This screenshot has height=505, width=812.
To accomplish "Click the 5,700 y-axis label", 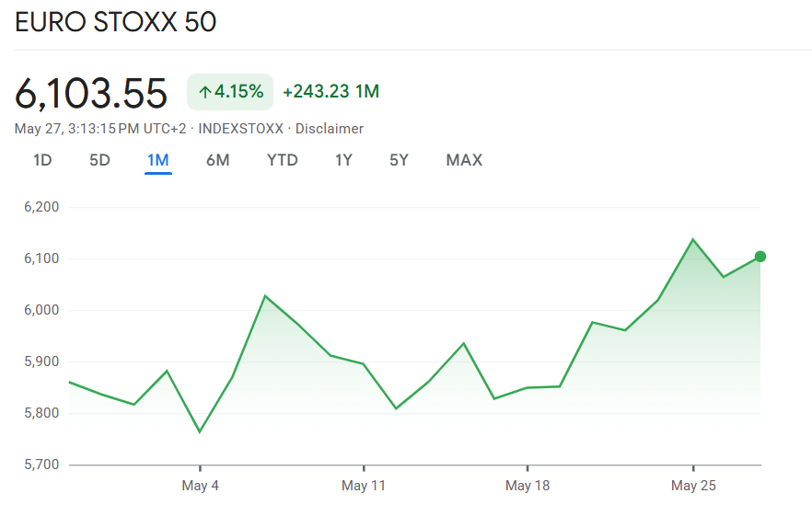I will click(41, 465).
